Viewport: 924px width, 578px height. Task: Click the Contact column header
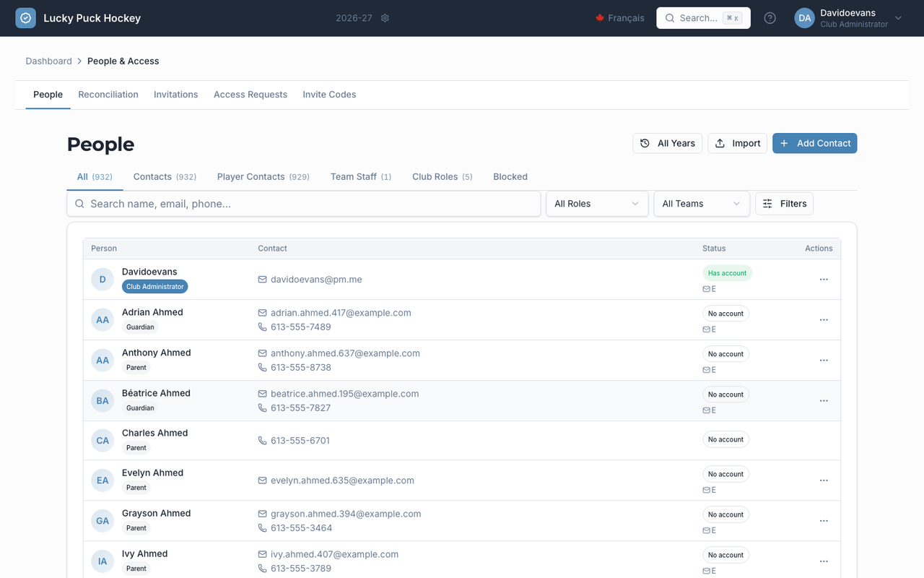tap(272, 249)
